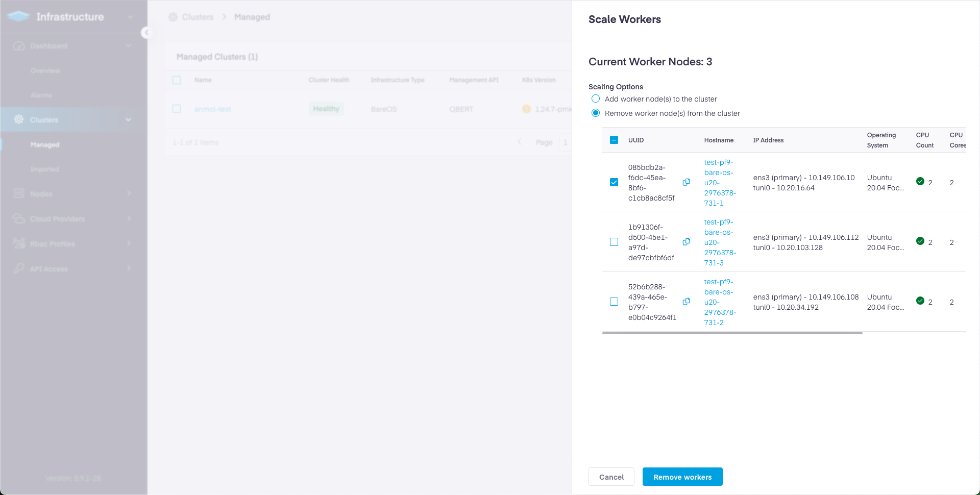
Task: Uncheck the 085bdb2a worker node checkbox
Action: click(x=614, y=182)
